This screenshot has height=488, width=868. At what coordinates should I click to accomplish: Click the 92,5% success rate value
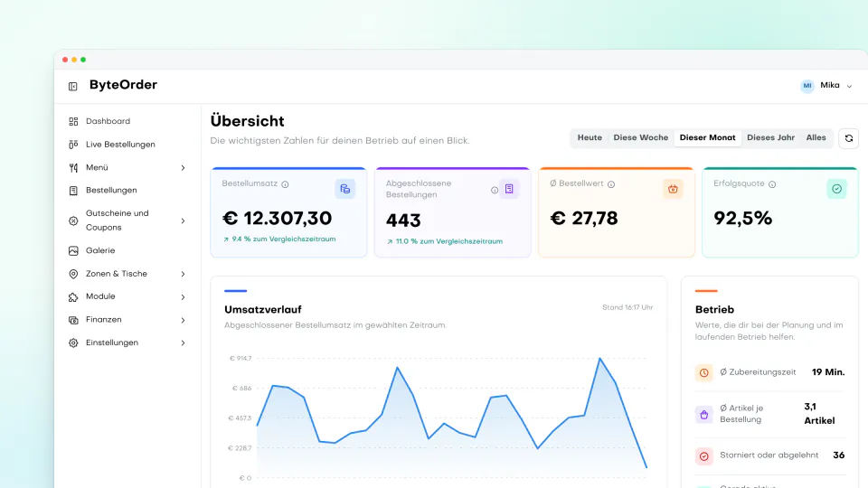pyautogui.click(x=742, y=218)
